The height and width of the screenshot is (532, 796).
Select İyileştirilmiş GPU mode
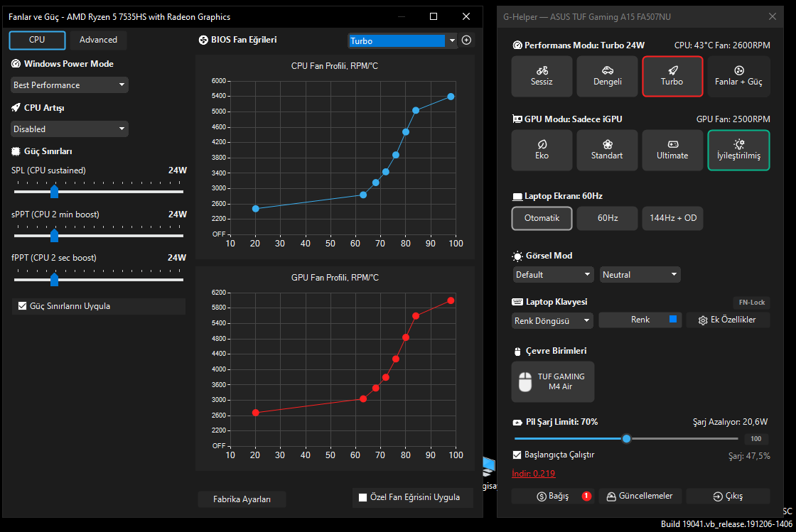(x=738, y=150)
